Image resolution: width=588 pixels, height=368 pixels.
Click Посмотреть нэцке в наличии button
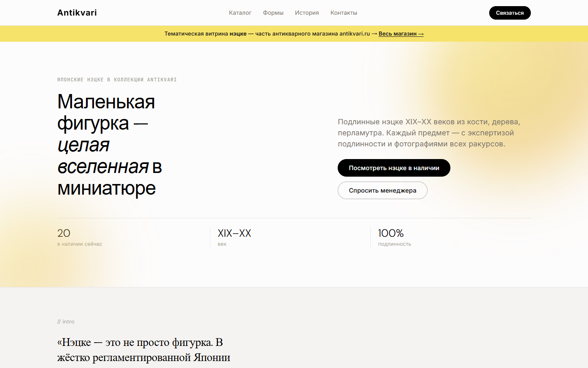point(394,168)
